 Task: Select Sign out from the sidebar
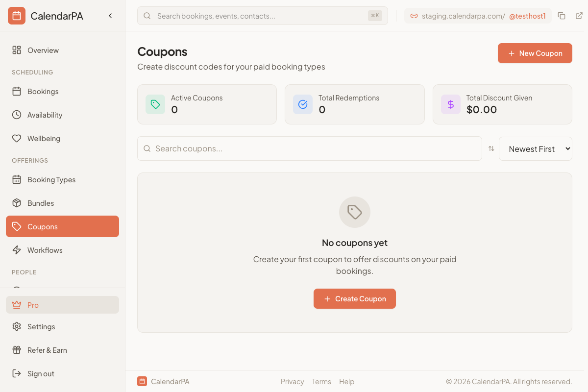click(40, 373)
